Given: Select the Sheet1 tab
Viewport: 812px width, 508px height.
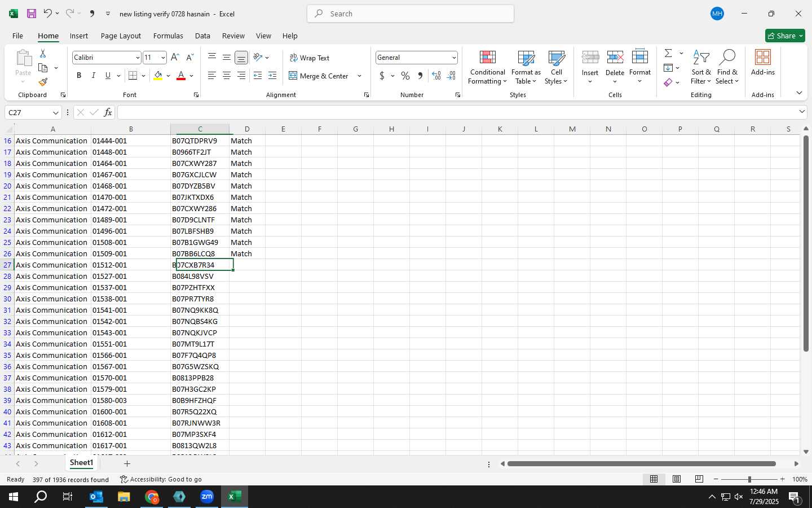Looking at the screenshot, I should coord(81,463).
